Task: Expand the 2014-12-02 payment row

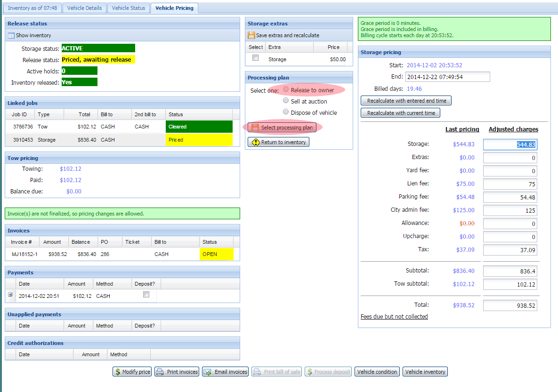Action: coord(10,295)
